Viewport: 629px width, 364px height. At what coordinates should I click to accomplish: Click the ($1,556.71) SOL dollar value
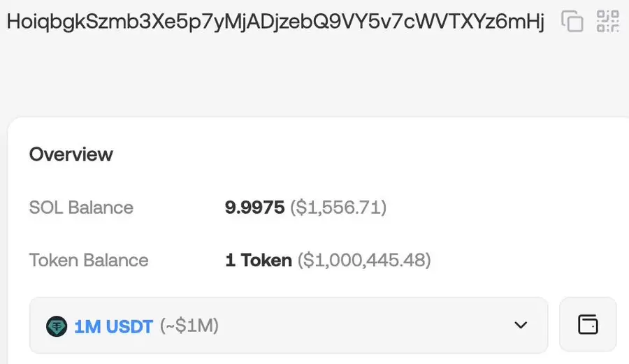(x=338, y=208)
